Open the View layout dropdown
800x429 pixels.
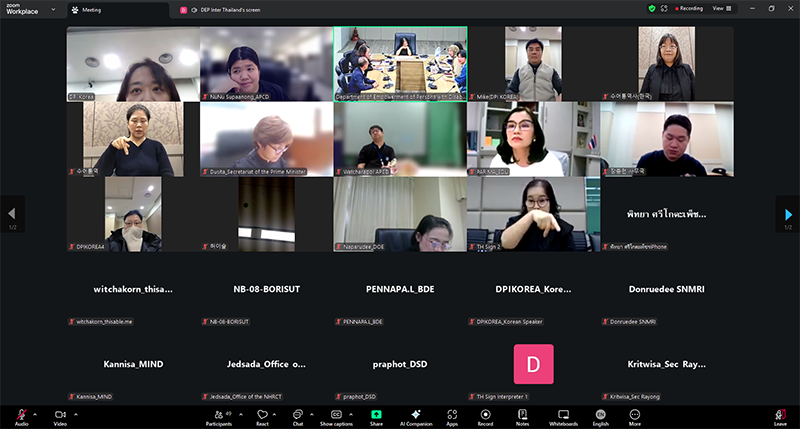pos(719,8)
